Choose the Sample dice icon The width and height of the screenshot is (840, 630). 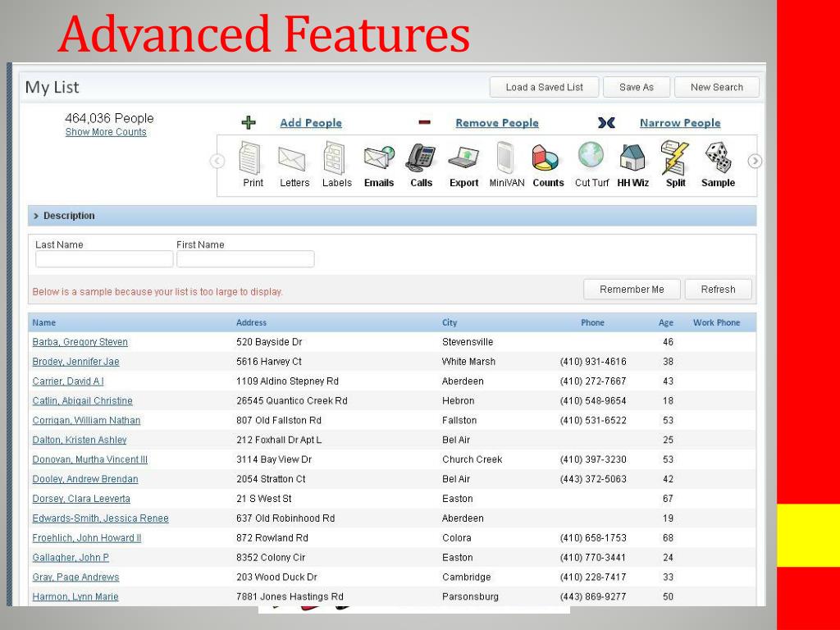[x=718, y=157]
